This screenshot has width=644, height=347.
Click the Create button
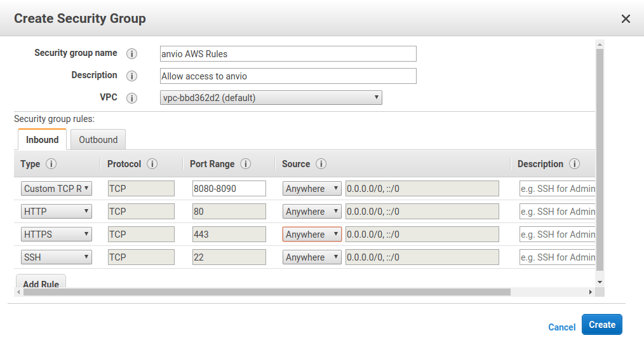point(601,324)
